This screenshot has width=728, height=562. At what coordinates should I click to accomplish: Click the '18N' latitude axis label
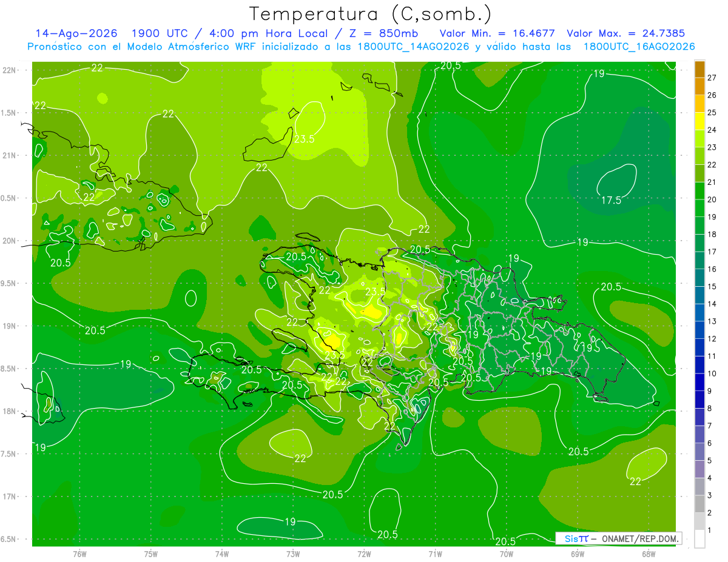tap(9, 411)
